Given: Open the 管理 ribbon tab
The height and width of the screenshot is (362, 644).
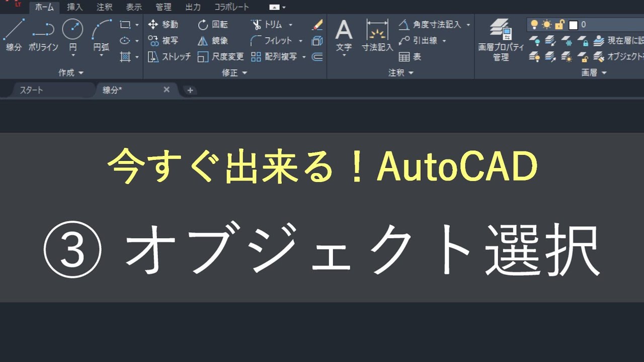Looking at the screenshot, I should [x=164, y=7].
